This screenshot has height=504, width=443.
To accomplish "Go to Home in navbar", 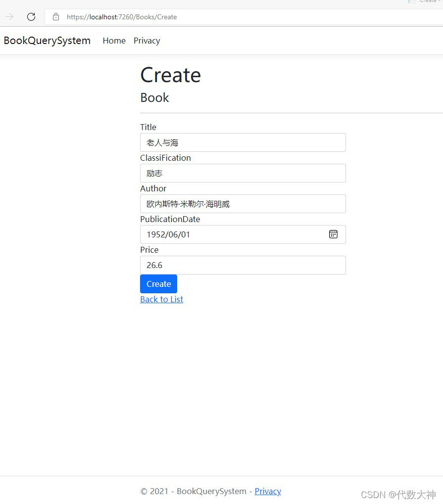I will (114, 41).
